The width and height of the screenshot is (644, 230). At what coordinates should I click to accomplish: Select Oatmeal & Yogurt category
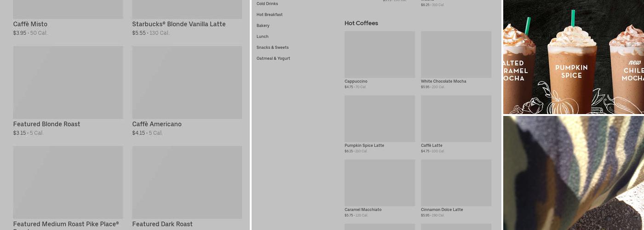point(273,58)
